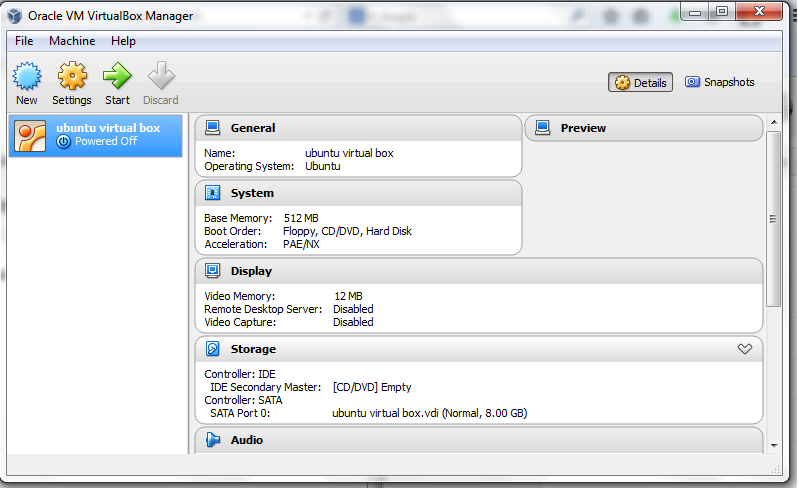Click the vertical scrollbar thumb
Screen dimensions: 798x488
774,219
